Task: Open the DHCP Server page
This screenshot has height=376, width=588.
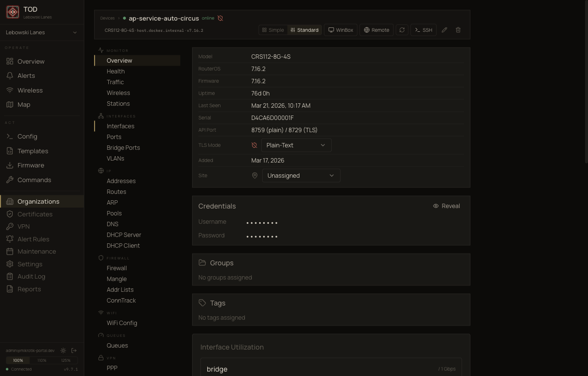Action: pyautogui.click(x=123, y=235)
